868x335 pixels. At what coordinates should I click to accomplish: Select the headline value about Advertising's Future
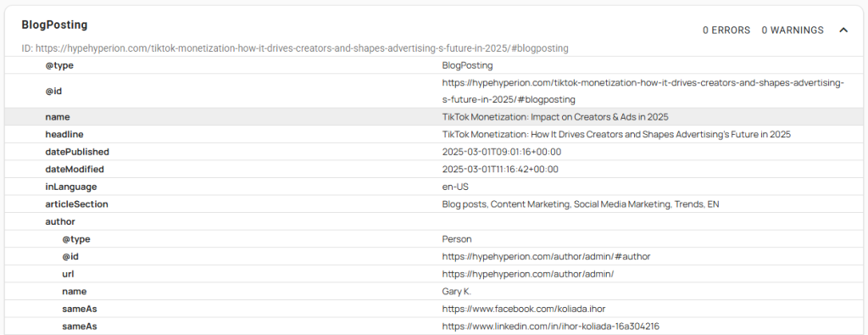coord(616,134)
